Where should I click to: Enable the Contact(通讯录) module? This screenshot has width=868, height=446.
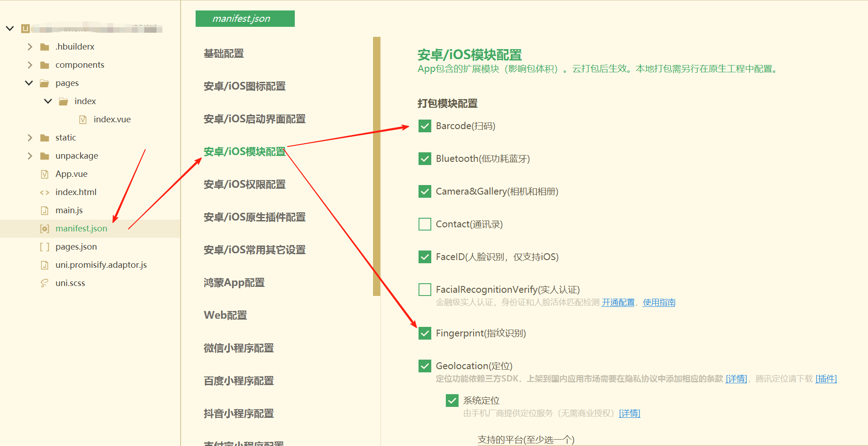click(424, 224)
